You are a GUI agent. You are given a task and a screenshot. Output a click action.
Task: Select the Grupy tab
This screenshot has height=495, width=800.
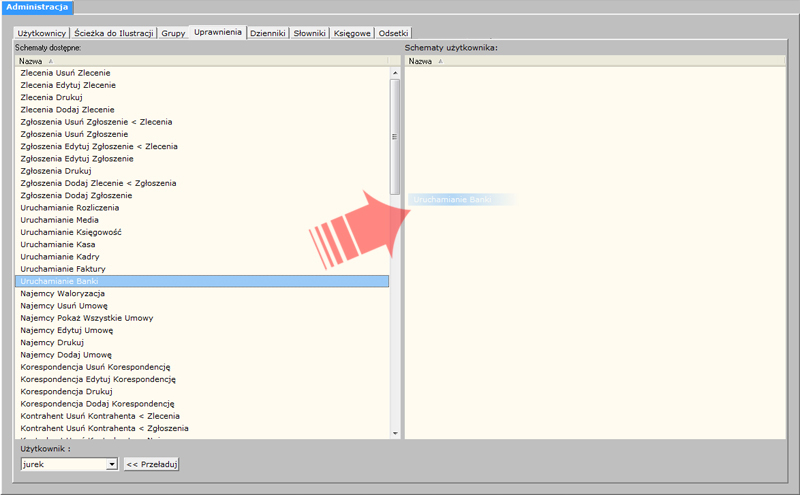click(173, 33)
